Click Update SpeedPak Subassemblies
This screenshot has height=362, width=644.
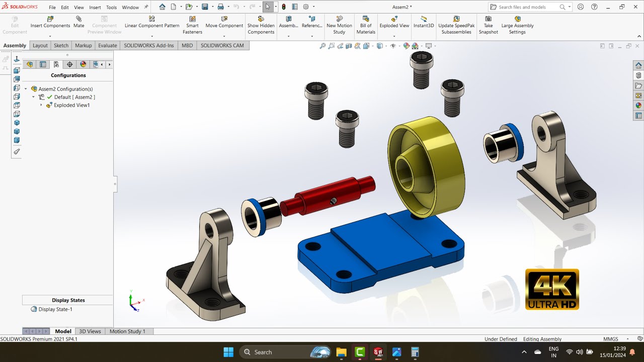[456, 25]
